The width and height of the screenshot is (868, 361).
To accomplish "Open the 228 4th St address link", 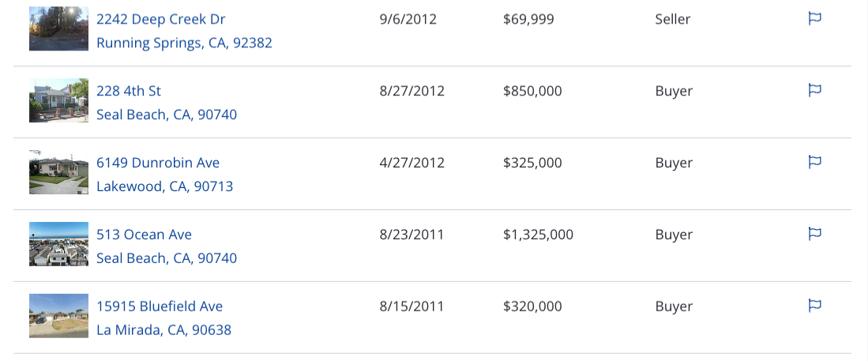I will 129,91.
